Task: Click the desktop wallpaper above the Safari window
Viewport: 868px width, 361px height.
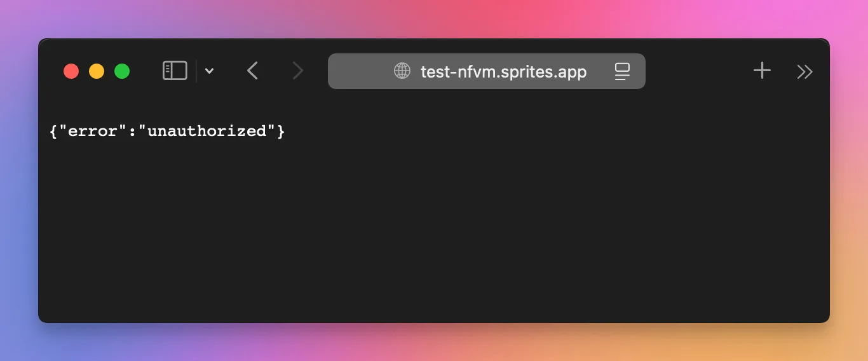Action: point(434,18)
